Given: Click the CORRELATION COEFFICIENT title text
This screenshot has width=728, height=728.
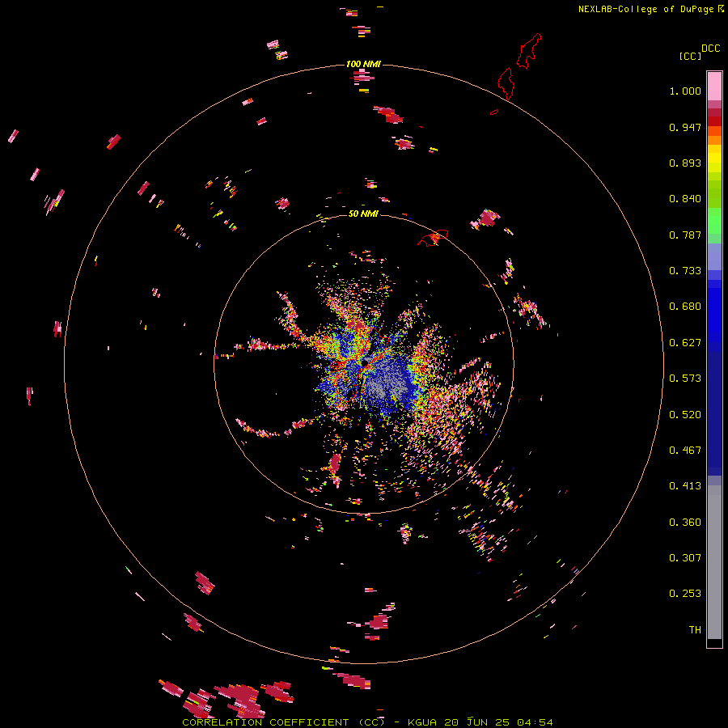Looking at the screenshot, I should 283,722.
